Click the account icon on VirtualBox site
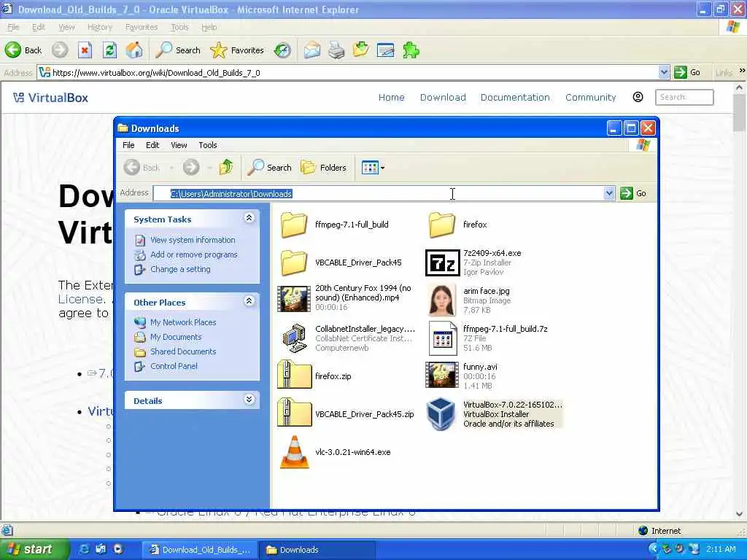 (638, 97)
